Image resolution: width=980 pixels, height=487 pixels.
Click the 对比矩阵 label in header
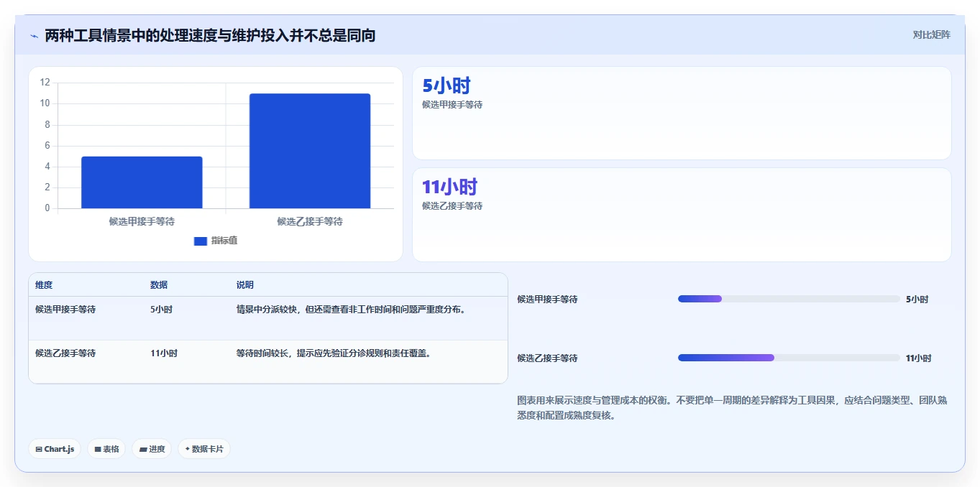931,34
